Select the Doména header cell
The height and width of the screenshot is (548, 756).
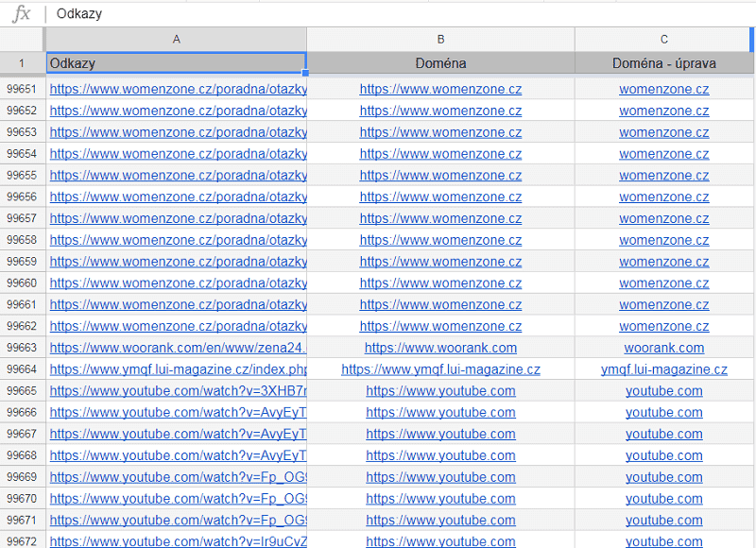coord(440,63)
